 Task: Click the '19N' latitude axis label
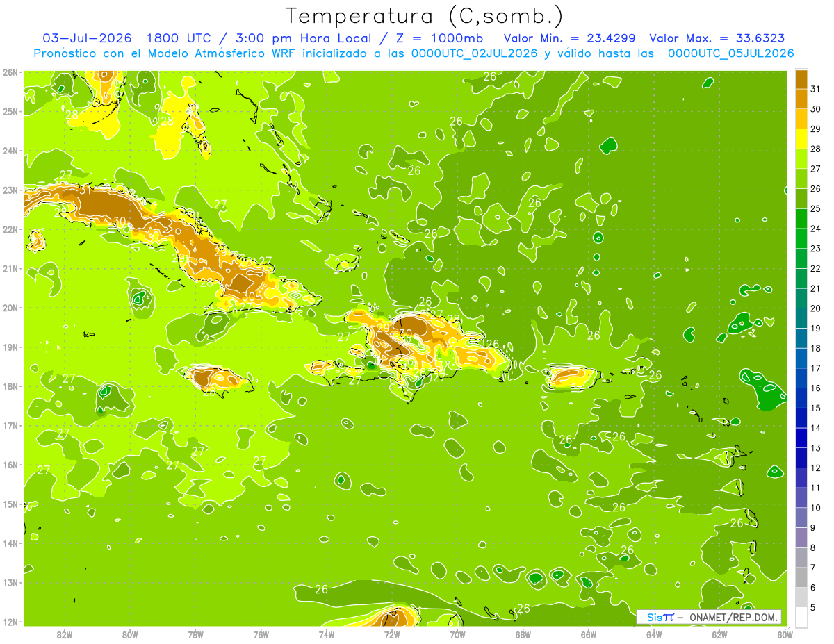point(10,347)
